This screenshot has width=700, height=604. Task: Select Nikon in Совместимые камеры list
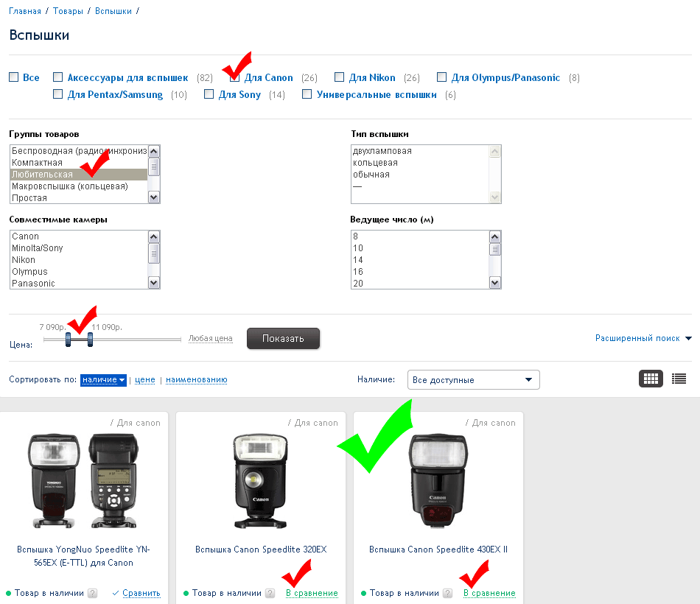point(79,260)
